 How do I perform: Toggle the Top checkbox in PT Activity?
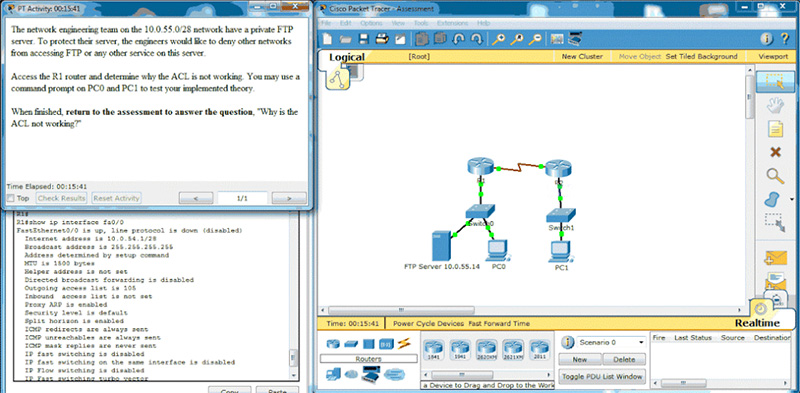point(11,198)
